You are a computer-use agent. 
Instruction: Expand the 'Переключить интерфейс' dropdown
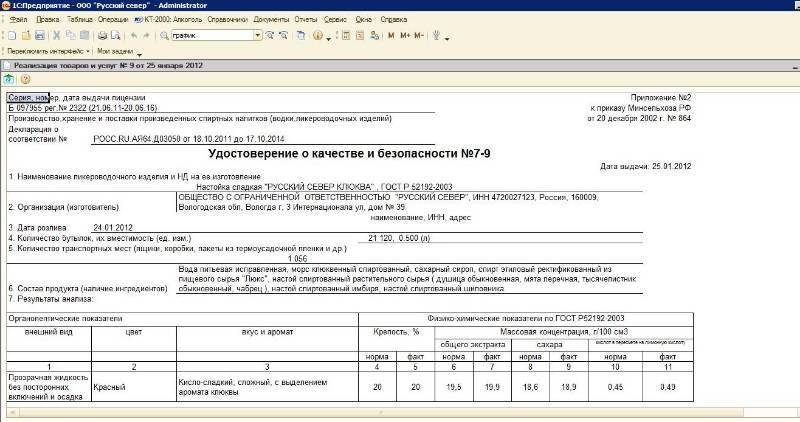point(88,50)
